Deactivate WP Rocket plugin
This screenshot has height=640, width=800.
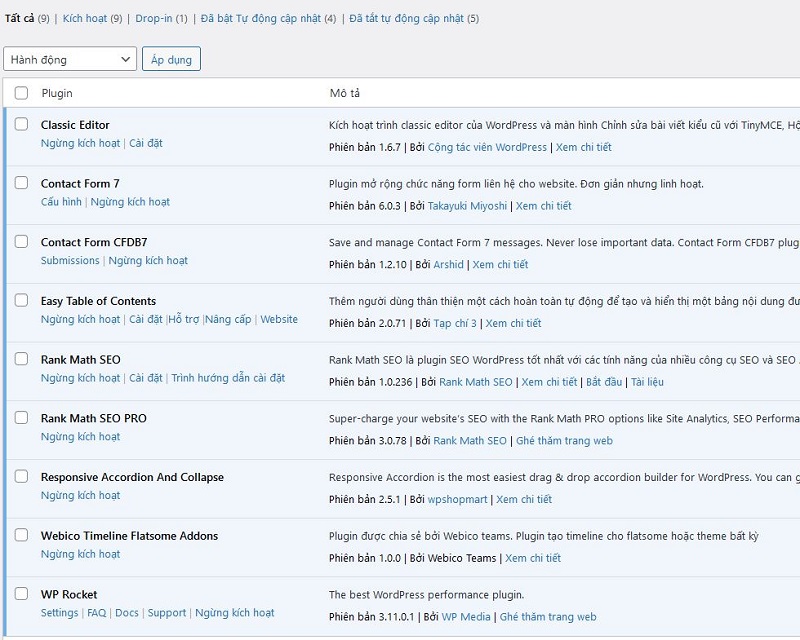click(x=235, y=613)
